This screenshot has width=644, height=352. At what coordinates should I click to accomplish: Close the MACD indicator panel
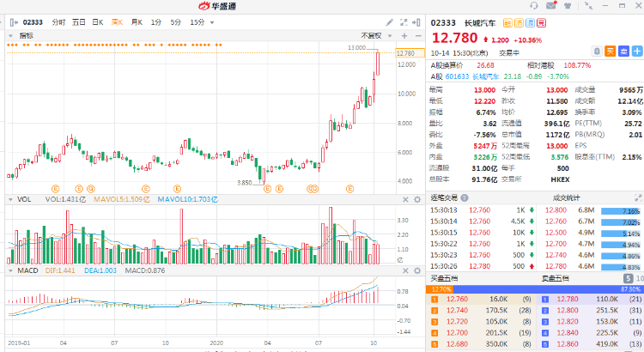click(x=405, y=270)
